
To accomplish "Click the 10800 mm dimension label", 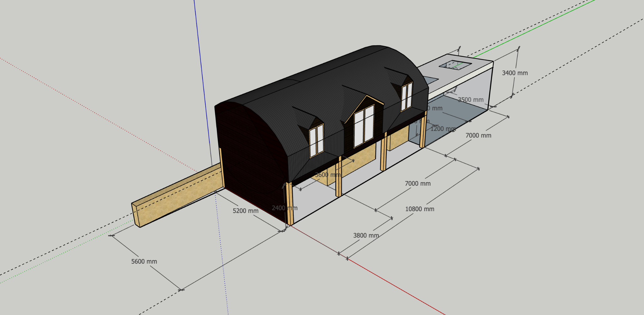I will [x=419, y=209].
